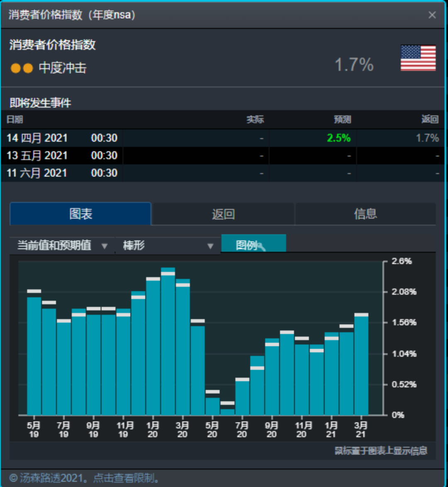The height and width of the screenshot is (487, 448).
Task: Click the last bar for 3月 21
Action: (361, 365)
